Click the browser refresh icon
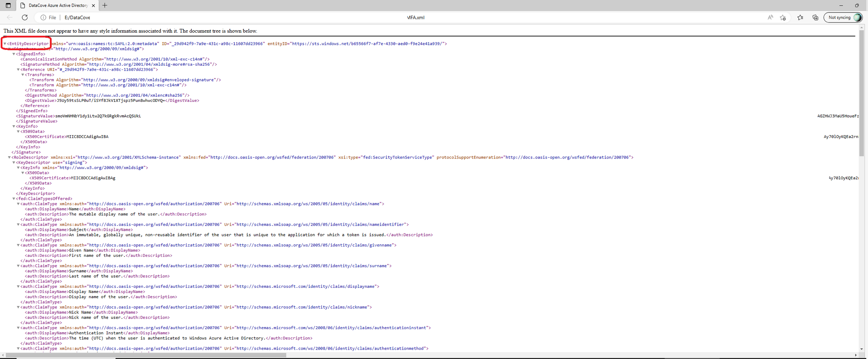This screenshot has height=359, width=868. coord(25,17)
